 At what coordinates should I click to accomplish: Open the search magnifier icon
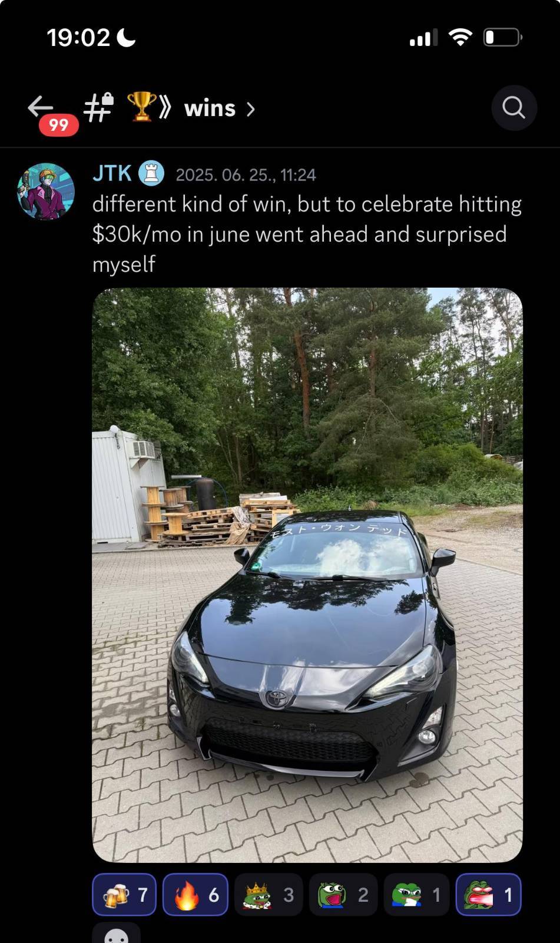[513, 108]
